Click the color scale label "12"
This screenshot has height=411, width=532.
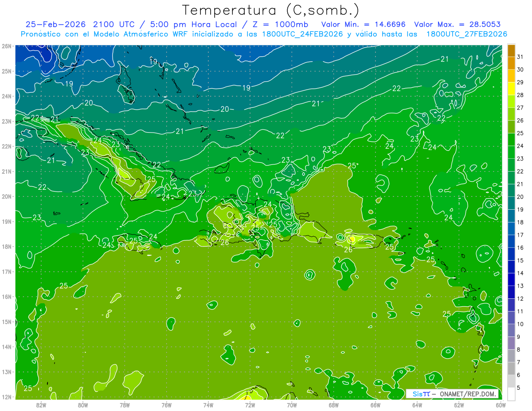click(x=520, y=298)
